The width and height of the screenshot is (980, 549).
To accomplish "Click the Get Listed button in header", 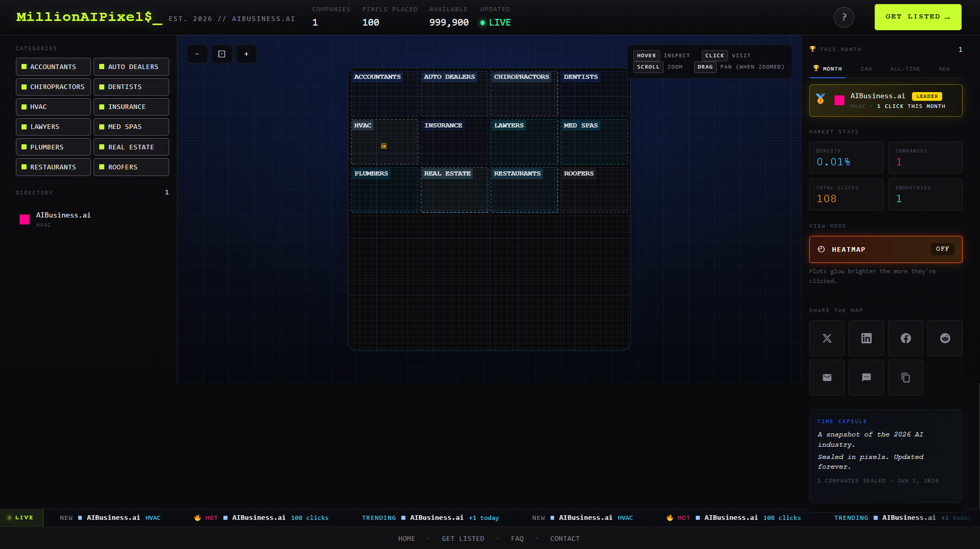I will (918, 17).
